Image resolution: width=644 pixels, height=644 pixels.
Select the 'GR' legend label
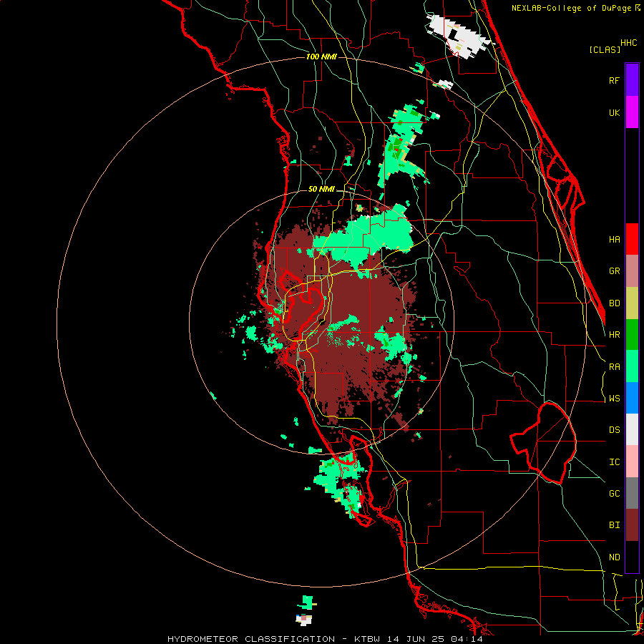coord(614,271)
